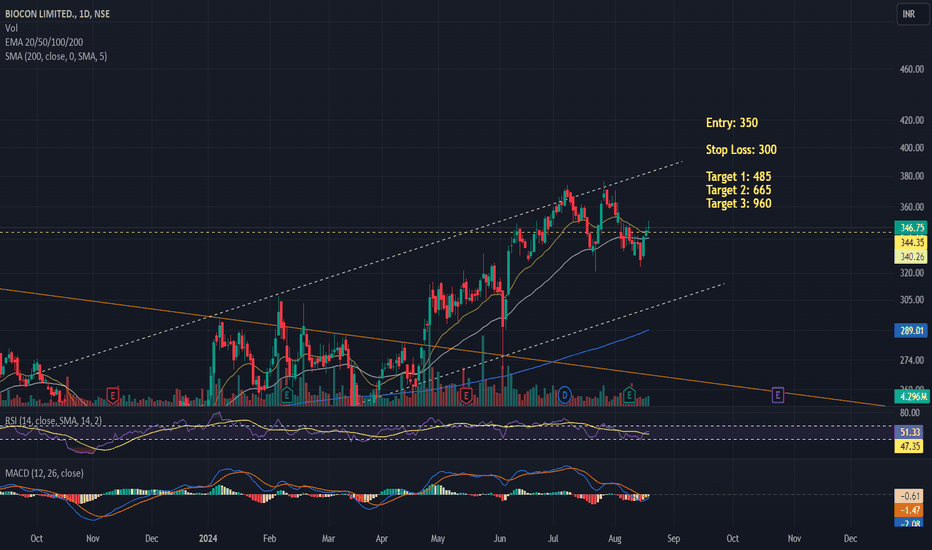Image resolution: width=932 pixels, height=550 pixels.
Task: Click the 80.00 RSI scale label
Action: [x=910, y=413]
